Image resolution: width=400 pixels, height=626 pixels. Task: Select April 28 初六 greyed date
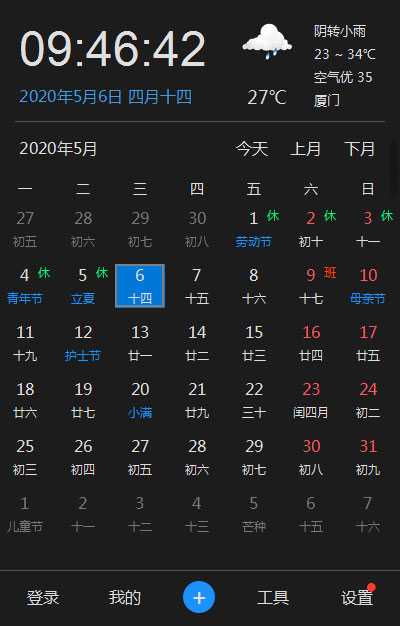click(x=83, y=229)
